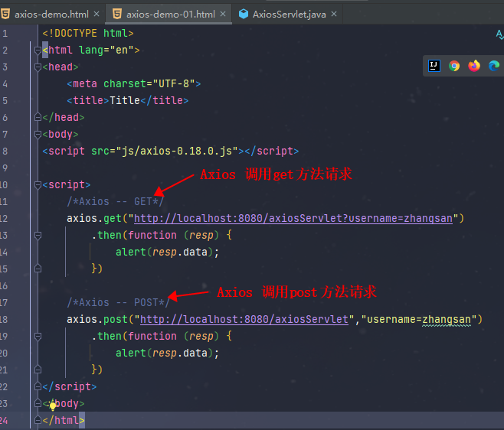This screenshot has height=430, width=504.
Task: Collapse the html tag fold on line 2
Action: 38,50
